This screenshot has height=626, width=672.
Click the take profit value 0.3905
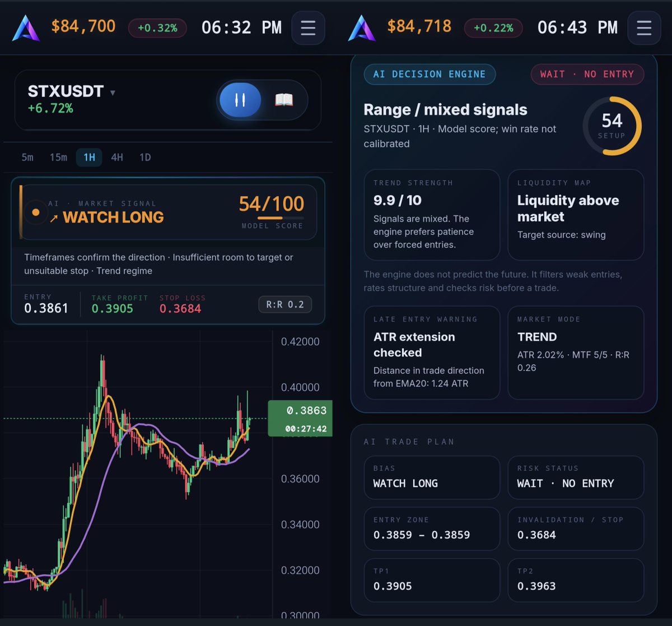pyautogui.click(x=112, y=308)
